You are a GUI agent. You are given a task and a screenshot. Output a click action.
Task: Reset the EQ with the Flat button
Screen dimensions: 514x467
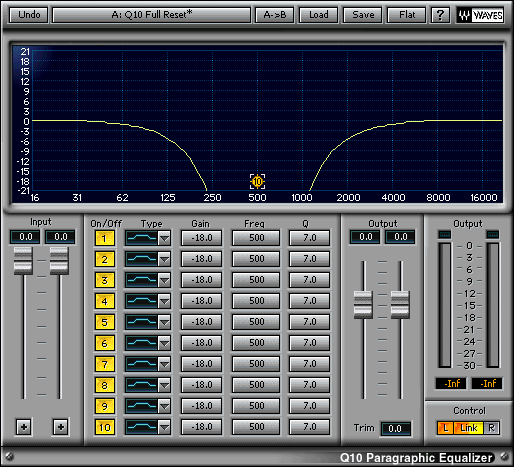[407, 15]
